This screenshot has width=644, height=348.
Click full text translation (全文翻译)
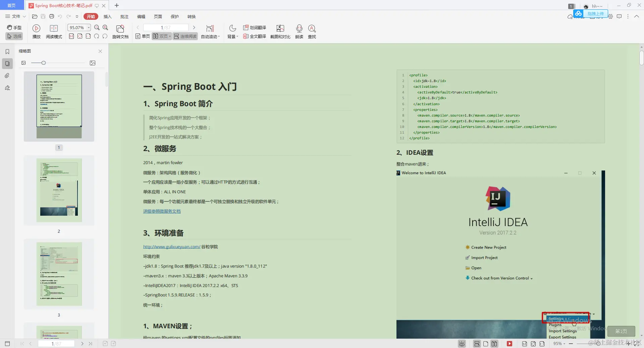click(x=255, y=36)
